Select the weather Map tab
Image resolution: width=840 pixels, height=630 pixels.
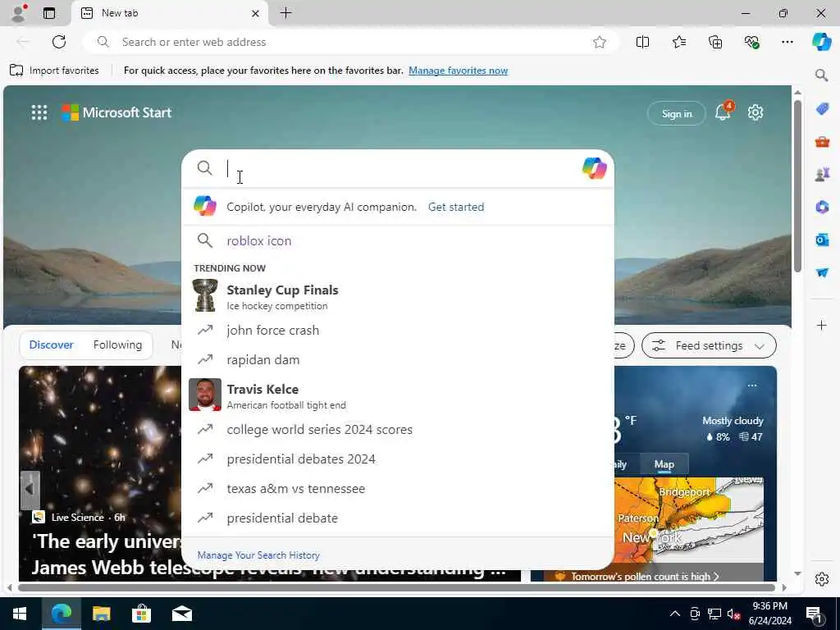tap(664, 464)
